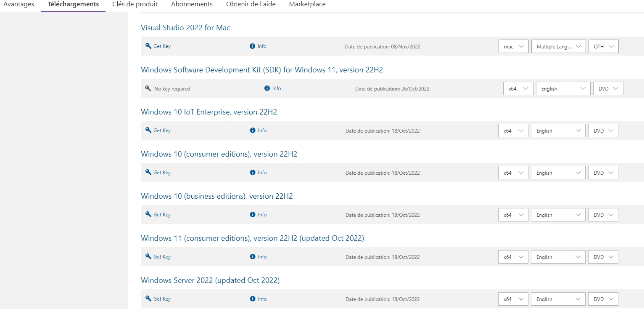Expand the x64 dropdown for Windows 10 consumer editions

(513, 173)
